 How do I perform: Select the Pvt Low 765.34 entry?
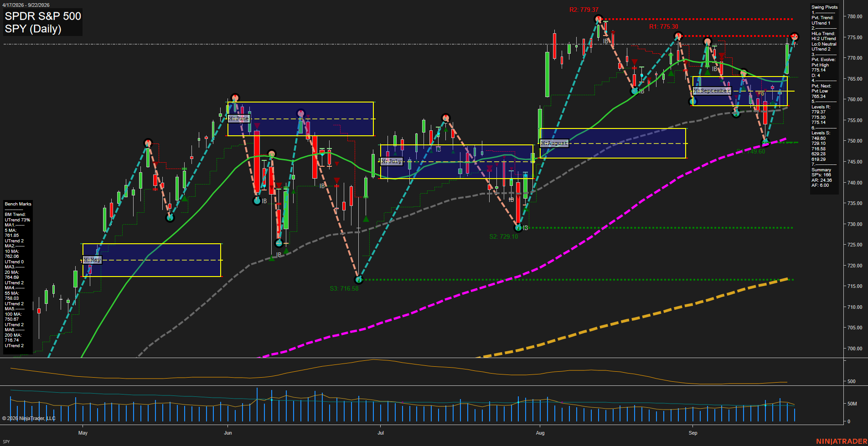coord(819,94)
